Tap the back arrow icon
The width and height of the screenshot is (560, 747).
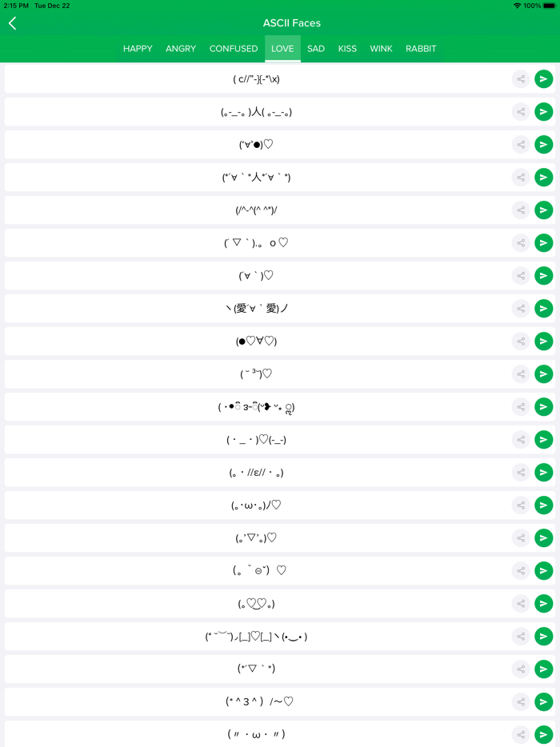click(13, 23)
